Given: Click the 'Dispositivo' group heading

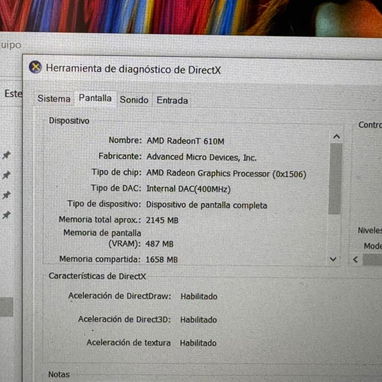Looking at the screenshot, I should [x=69, y=121].
